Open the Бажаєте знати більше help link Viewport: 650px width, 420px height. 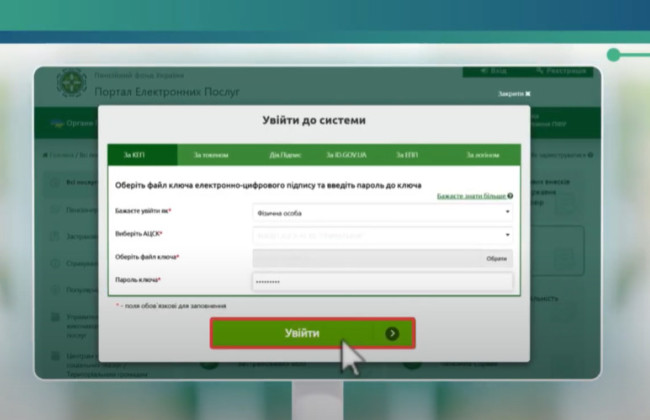point(471,196)
